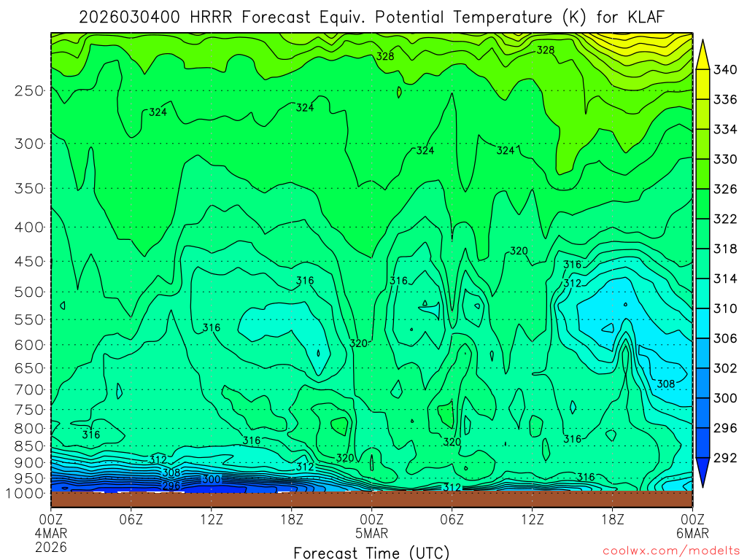This screenshot has height=560, width=747.
Task: Click the 340 color scale label
Action: pos(725,69)
